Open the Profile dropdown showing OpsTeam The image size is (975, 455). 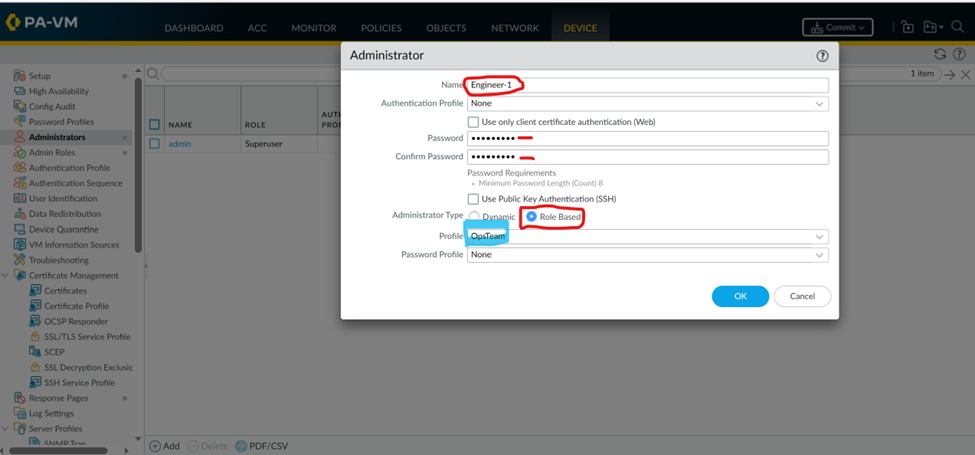[820, 237]
